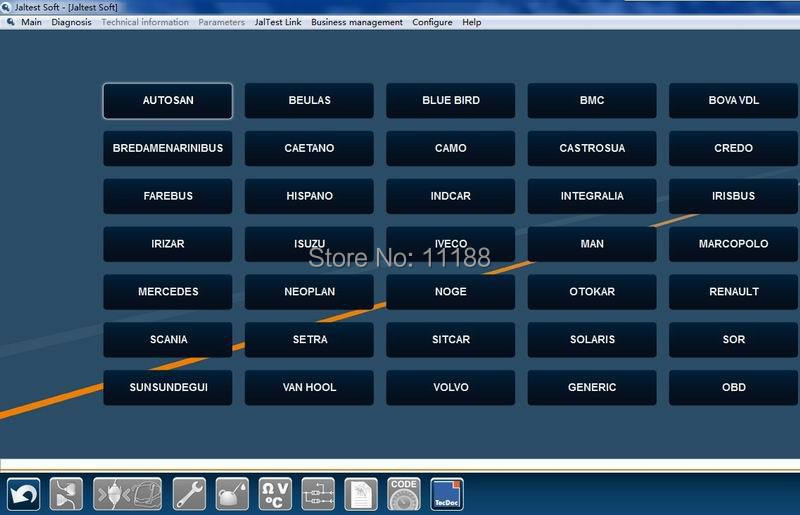Choose the MARCOPOLO brand
800x515 pixels.
734,244
